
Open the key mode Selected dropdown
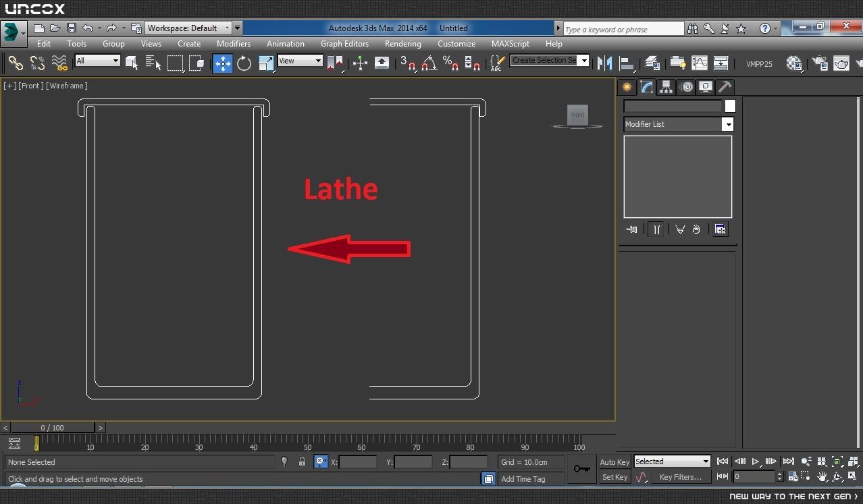coord(672,461)
